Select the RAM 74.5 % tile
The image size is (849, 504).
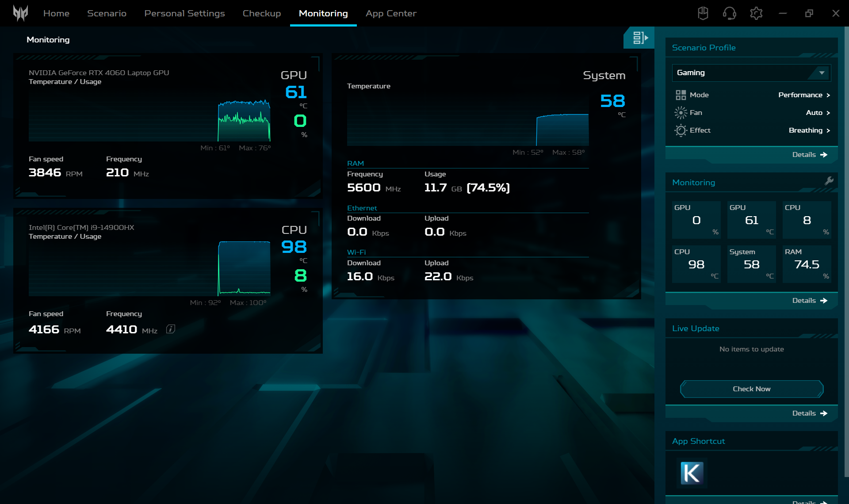click(807, 264)
